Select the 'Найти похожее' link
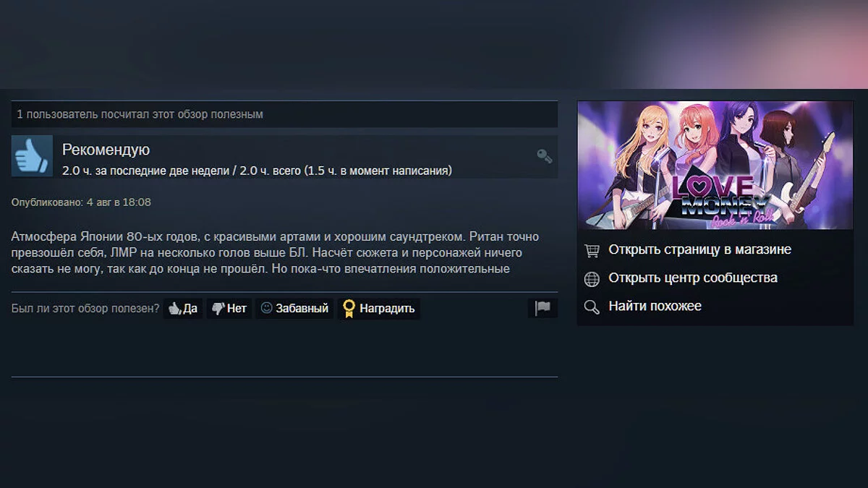 click(x=655, y=306)
